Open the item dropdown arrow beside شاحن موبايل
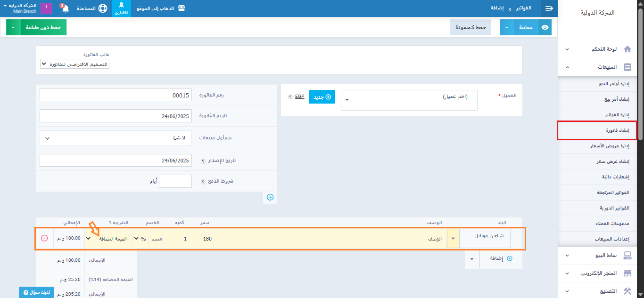Screen dimensions: 644x298 click(453, 239)
